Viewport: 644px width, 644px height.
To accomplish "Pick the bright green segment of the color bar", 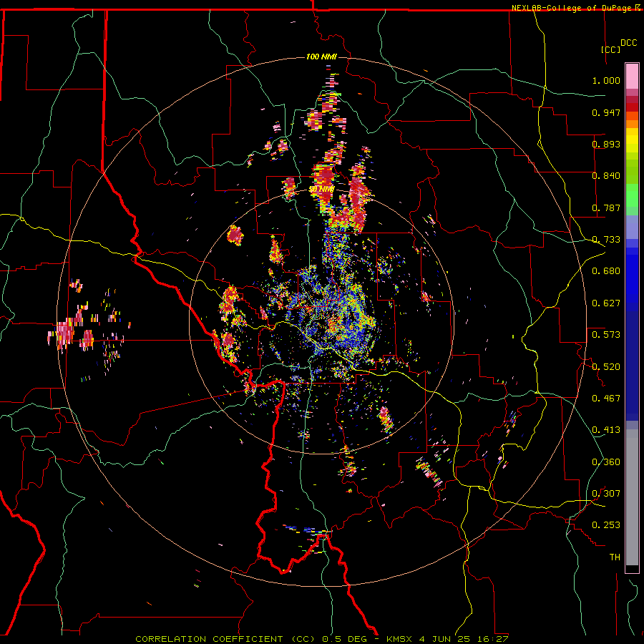I will click(632, 195).
